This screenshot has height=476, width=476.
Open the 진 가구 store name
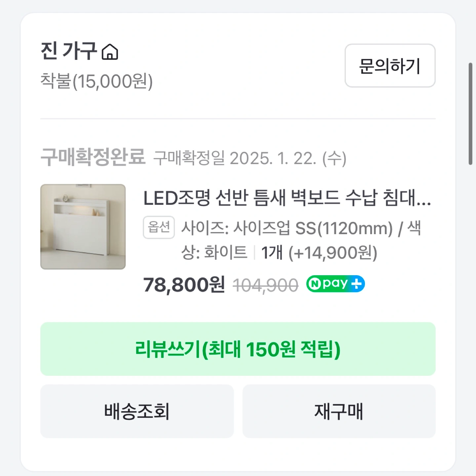click(68, 51)
